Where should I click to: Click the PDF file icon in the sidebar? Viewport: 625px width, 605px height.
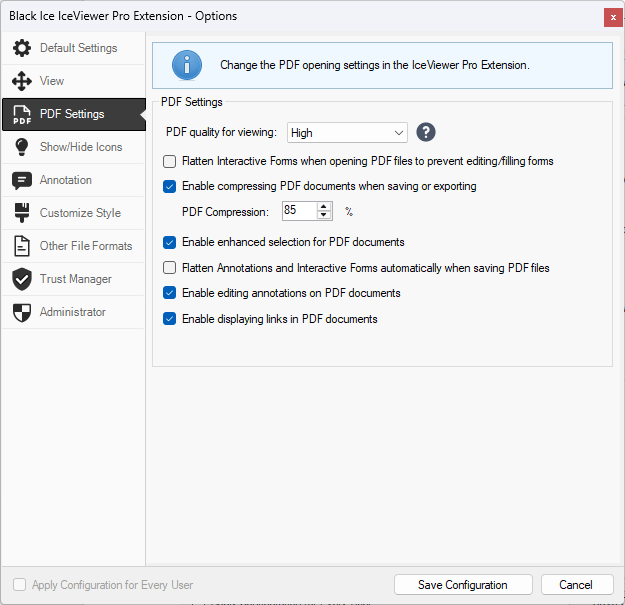coord(22,114)
